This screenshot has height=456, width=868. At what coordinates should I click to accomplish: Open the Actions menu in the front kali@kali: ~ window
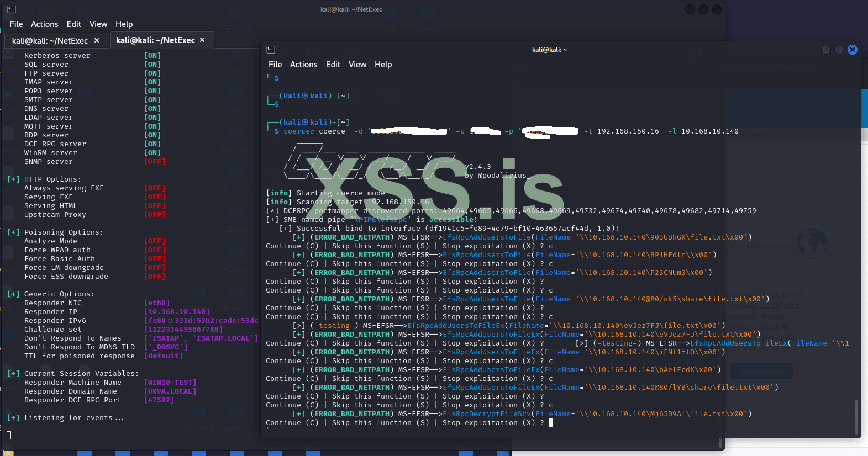coord(304,65)
